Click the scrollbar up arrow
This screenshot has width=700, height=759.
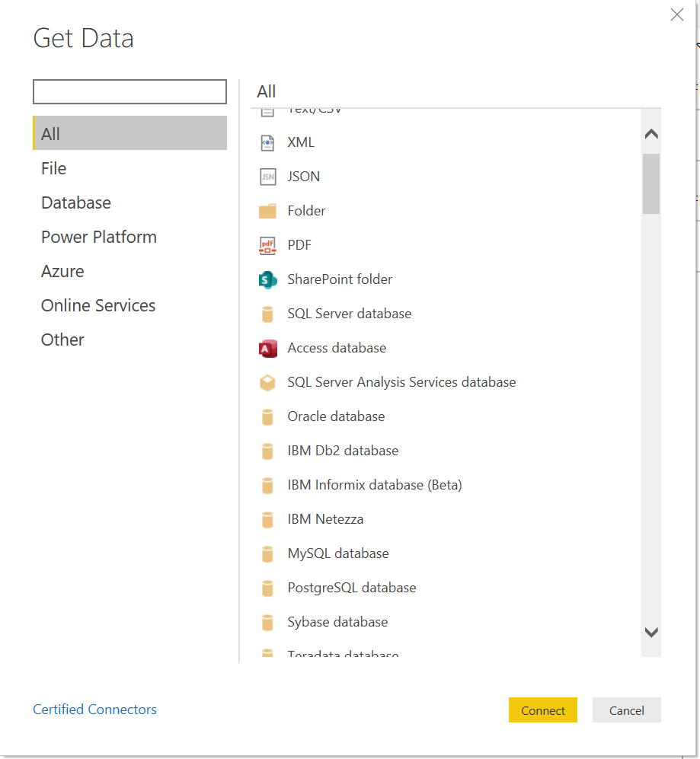click(x=651, y=133)
